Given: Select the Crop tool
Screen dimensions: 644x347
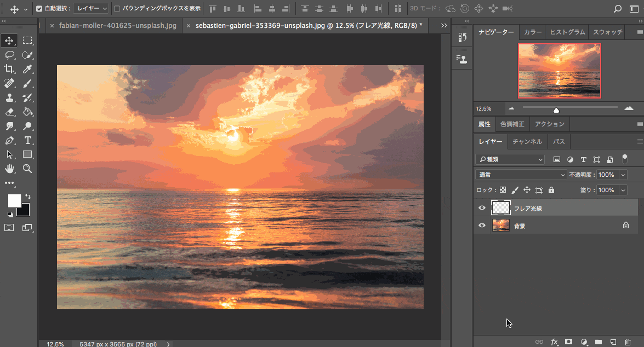Looking at the screenshot, I should click(9, 69).
